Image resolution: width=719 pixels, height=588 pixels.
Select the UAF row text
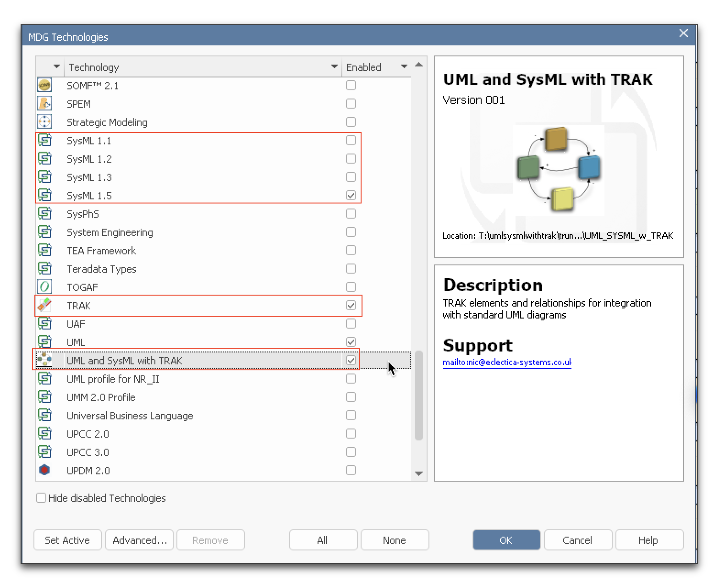pyautogui.click(x=76, y=324)
